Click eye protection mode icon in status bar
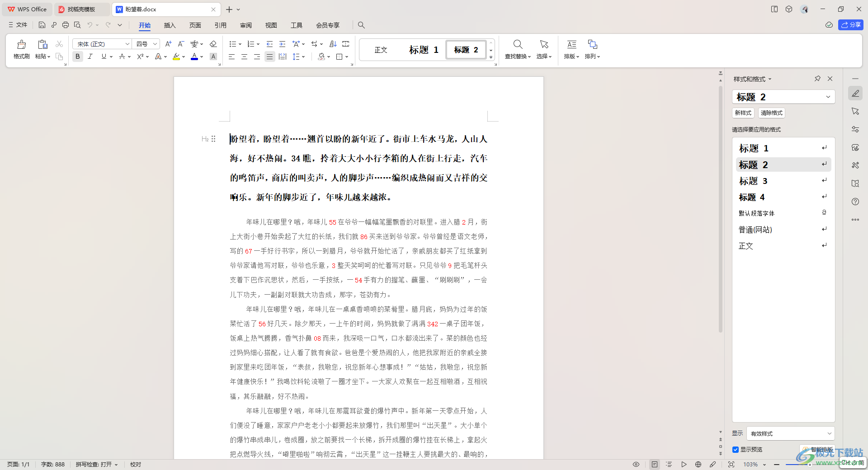Screen dimensions: 868x470 (636, 464)
